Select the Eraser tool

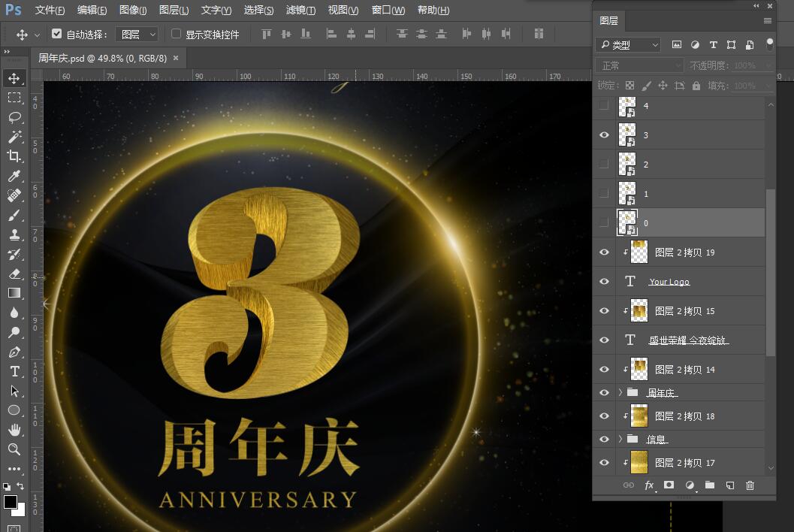click(x=14, y=274)
